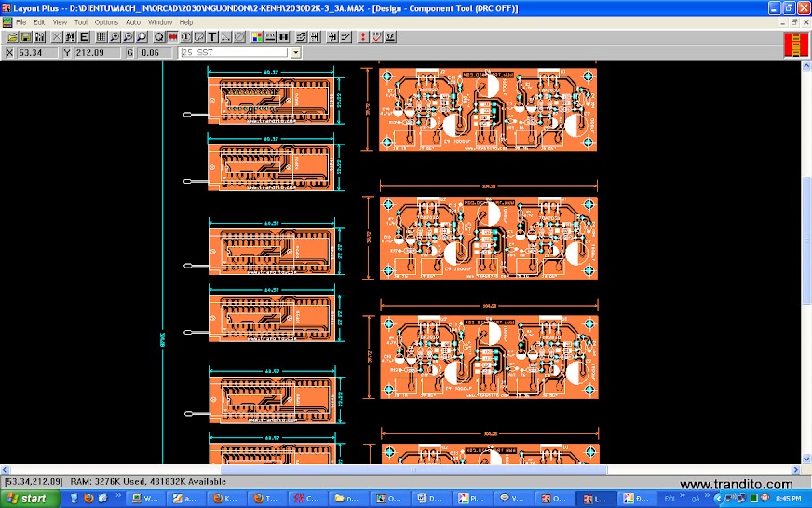The width and height of the screenshot is (812, 508).
Task: Select the Shove Track mode icon
Action: tap(315, 36)
